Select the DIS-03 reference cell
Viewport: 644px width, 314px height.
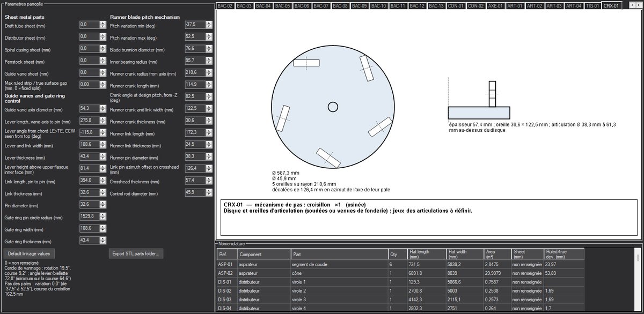(227, 300)
